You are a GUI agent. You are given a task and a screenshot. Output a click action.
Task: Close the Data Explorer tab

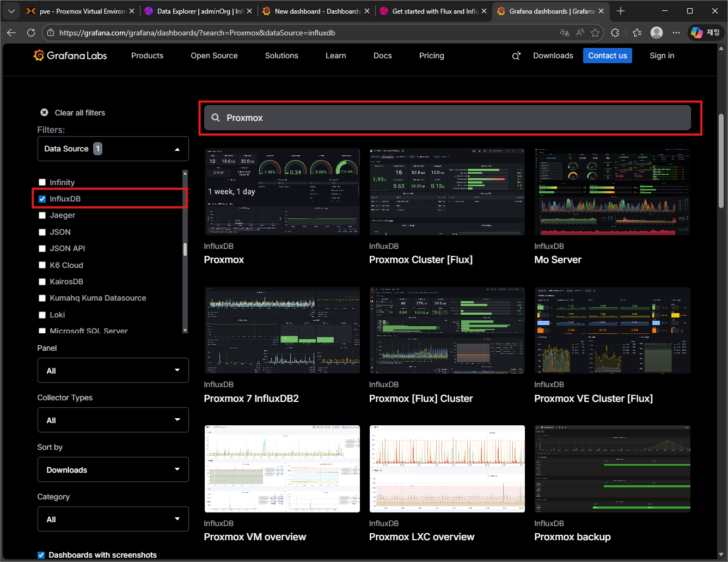click(249, 11)
